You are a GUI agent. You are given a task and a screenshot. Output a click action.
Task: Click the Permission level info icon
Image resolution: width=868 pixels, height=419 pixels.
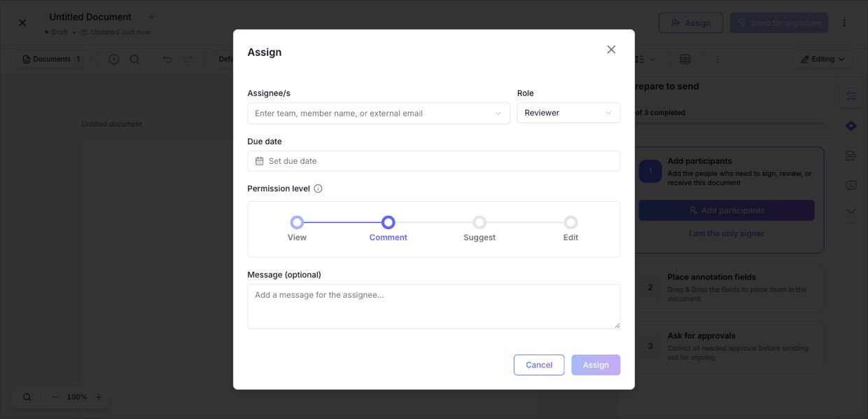coord(318,188)
